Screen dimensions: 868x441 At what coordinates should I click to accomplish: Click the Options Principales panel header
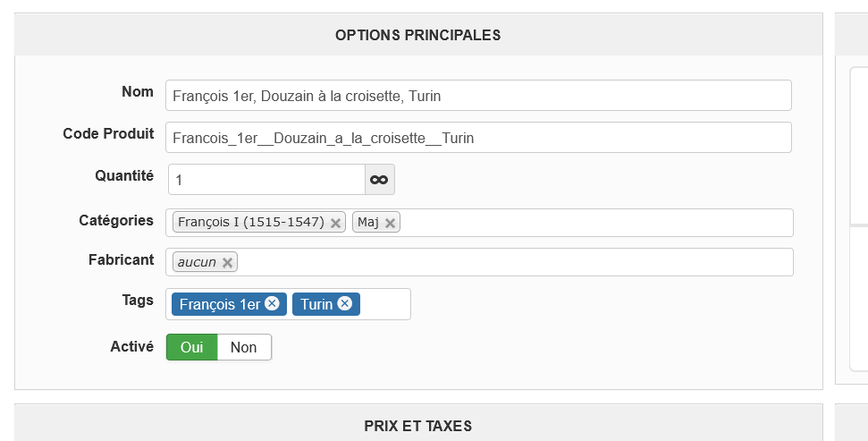tap(417, 35)
